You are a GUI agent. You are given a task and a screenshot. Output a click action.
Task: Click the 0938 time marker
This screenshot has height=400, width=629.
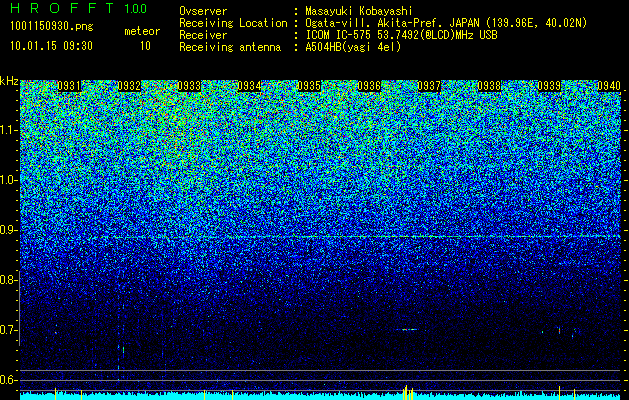[489, 86]
